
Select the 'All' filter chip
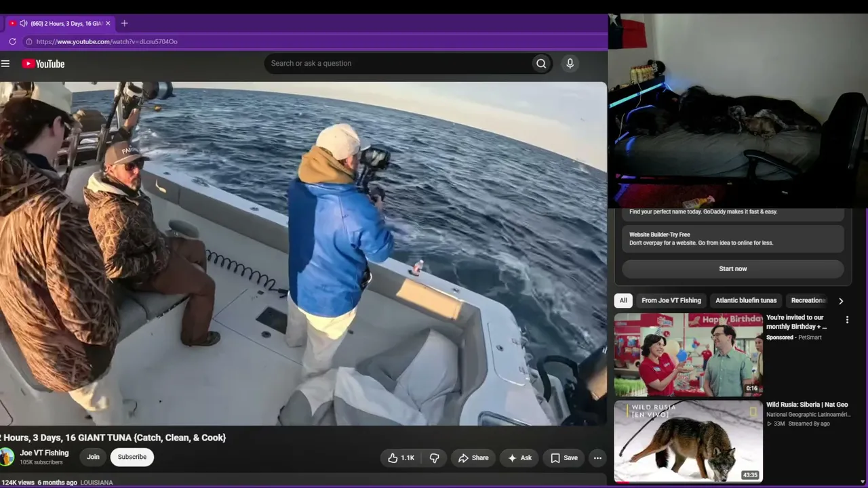623,300
